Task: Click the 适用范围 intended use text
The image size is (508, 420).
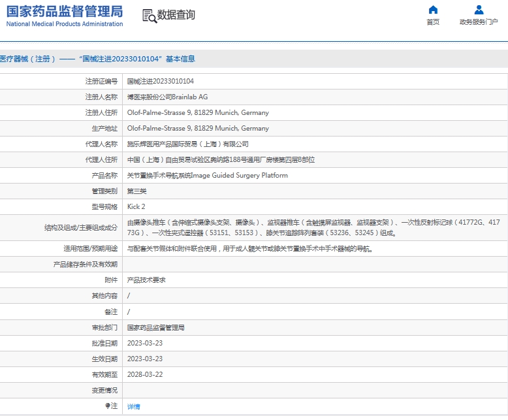Action: [x=250, y=249]
